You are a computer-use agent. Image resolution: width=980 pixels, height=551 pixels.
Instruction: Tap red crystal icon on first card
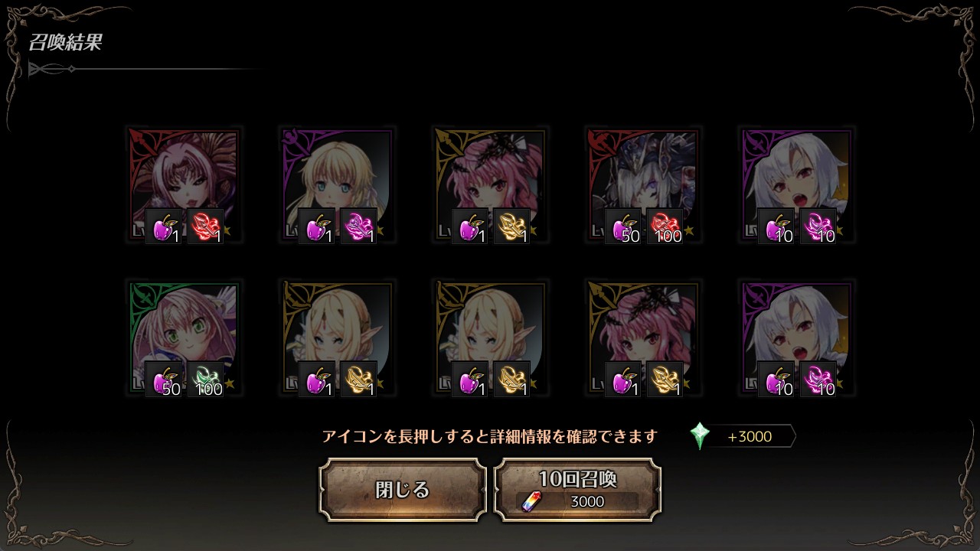pyautogui.click(x=205, y=226)
